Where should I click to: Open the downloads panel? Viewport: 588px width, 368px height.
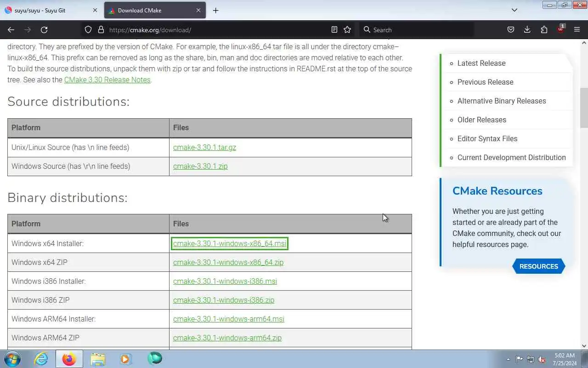pyautogui.click(x=527, y=29)
